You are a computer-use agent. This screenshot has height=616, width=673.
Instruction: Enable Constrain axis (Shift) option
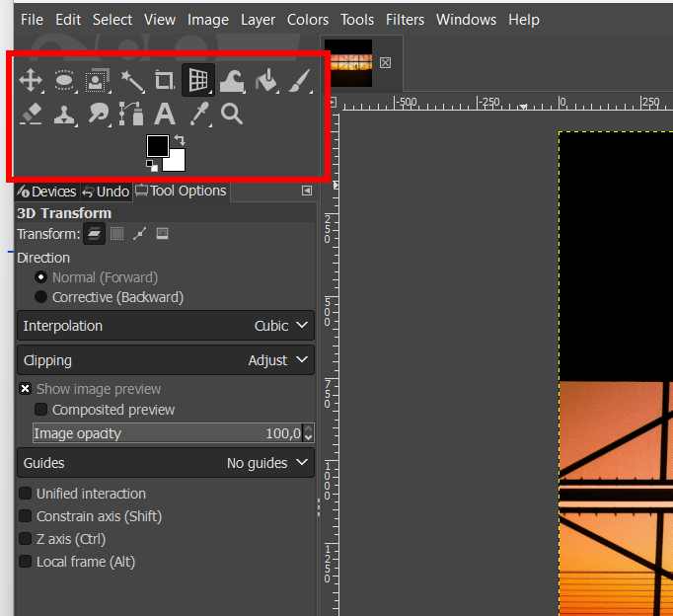coord(26,516)
